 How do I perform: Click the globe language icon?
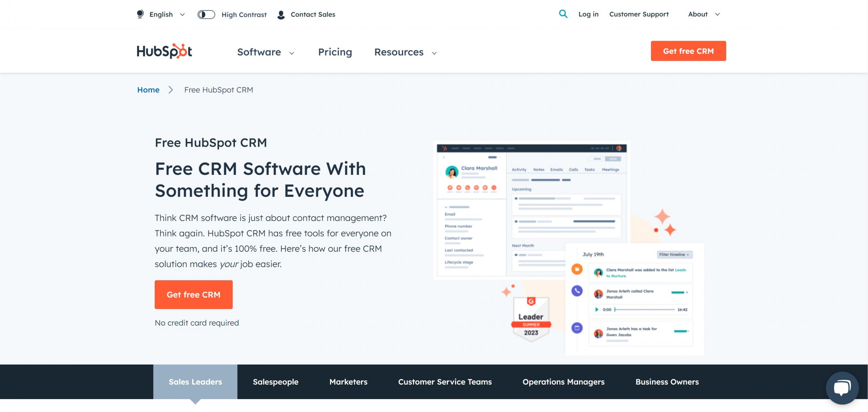[140, 14]
